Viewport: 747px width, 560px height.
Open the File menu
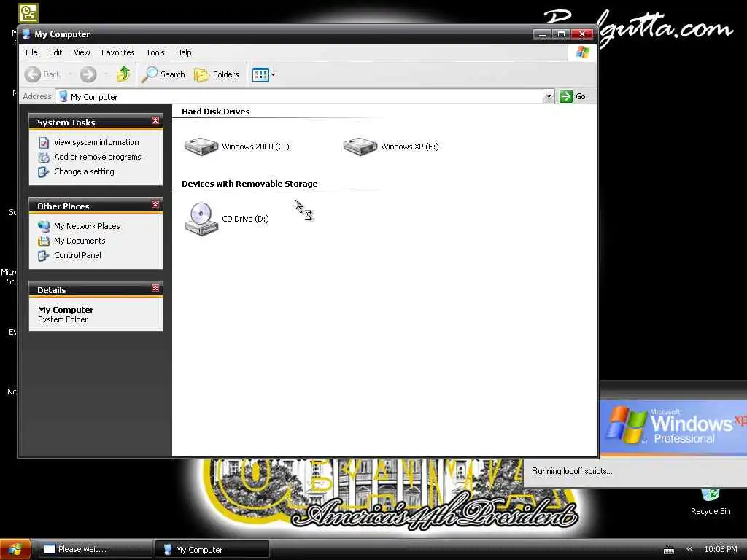tap(31, 52)
